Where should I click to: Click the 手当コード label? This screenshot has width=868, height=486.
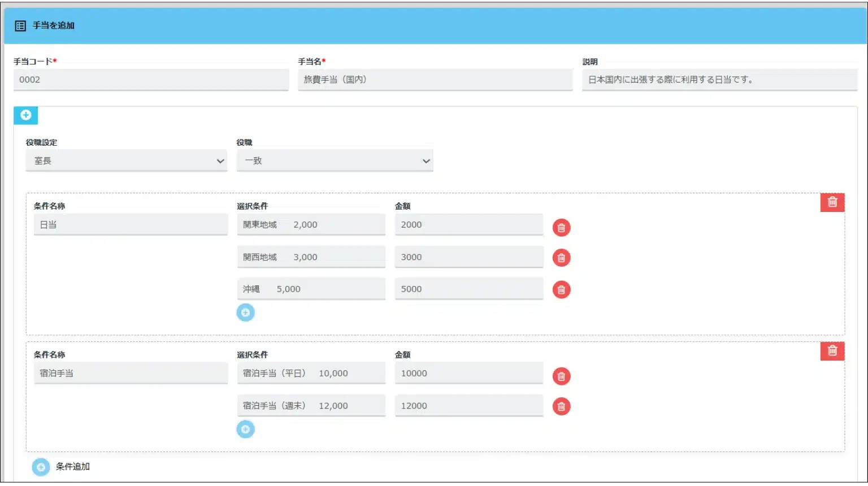(35, 62)
